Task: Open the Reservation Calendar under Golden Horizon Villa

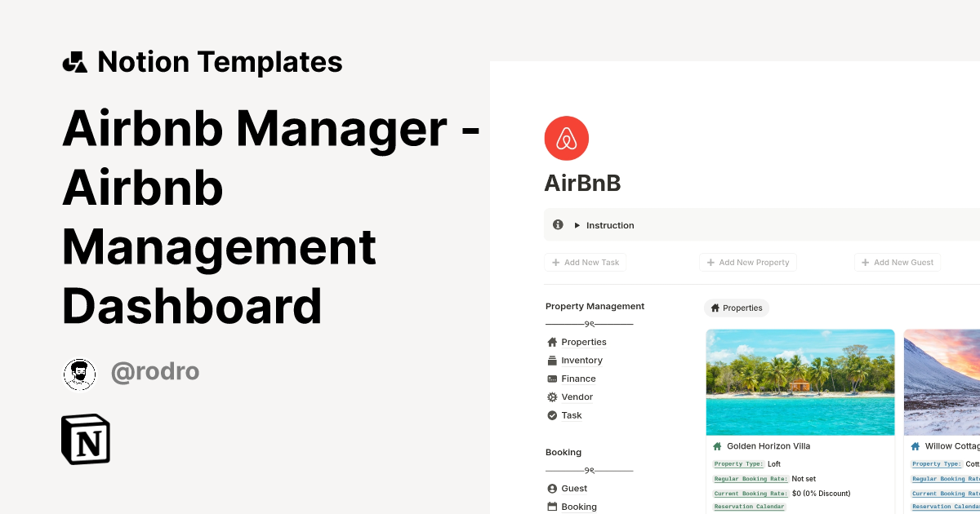Action: point(749,506)
